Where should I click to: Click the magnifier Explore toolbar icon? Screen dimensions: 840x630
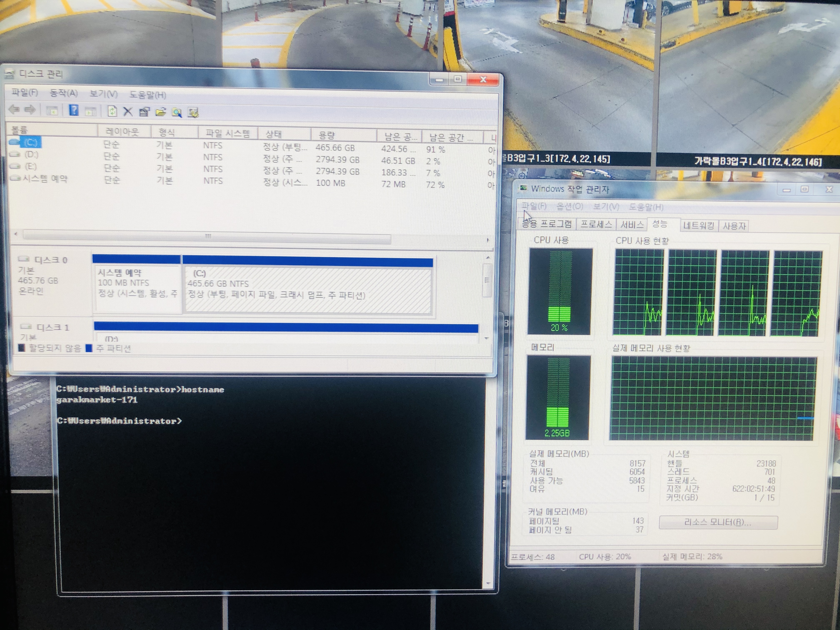pos(177,112)
